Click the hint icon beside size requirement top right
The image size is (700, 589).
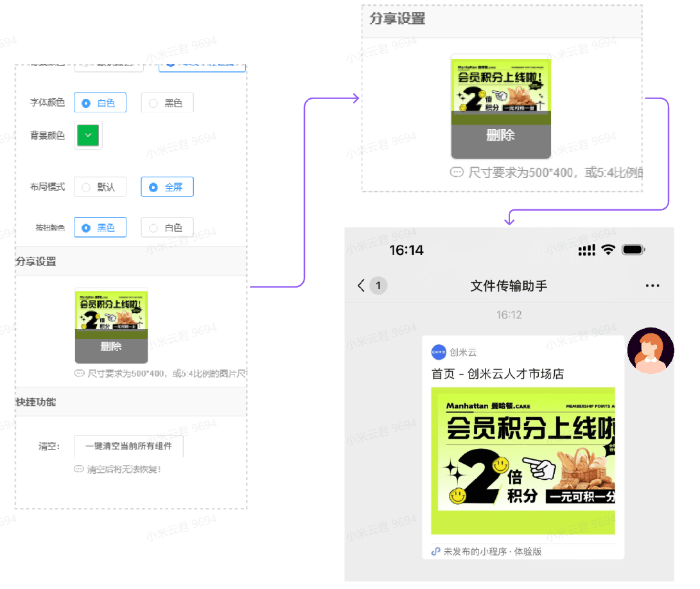[456, 172]
